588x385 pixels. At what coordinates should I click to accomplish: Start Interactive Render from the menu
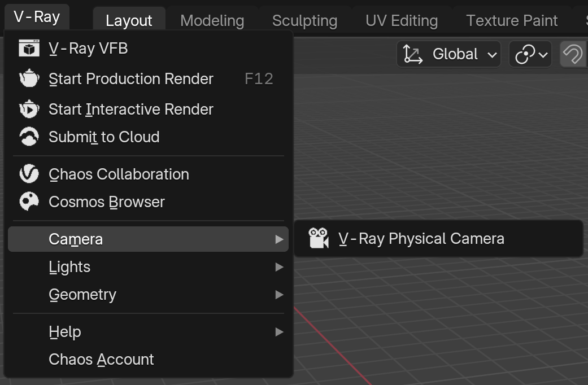pyautogui.click(x=148, y=110)
